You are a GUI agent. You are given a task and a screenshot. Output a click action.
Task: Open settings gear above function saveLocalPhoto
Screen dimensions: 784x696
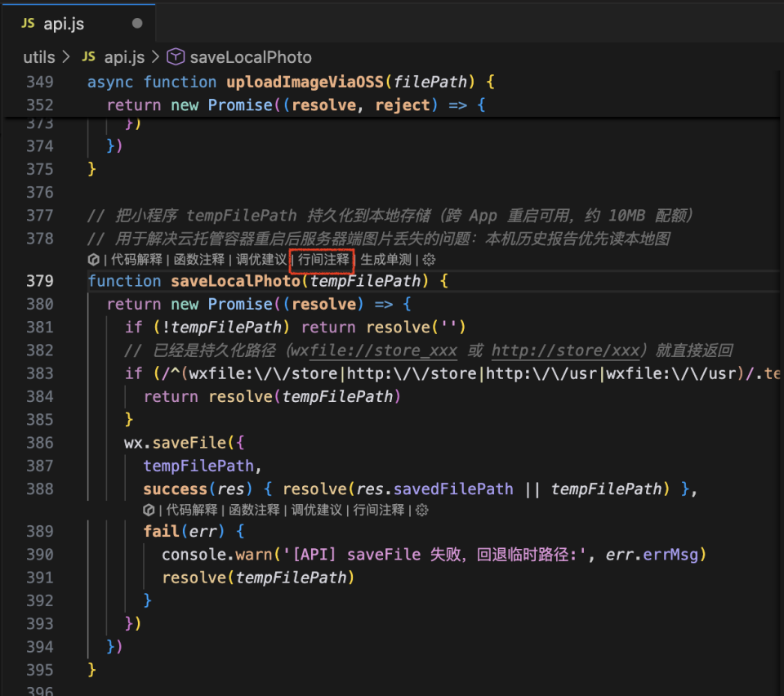tap(429, 260)
